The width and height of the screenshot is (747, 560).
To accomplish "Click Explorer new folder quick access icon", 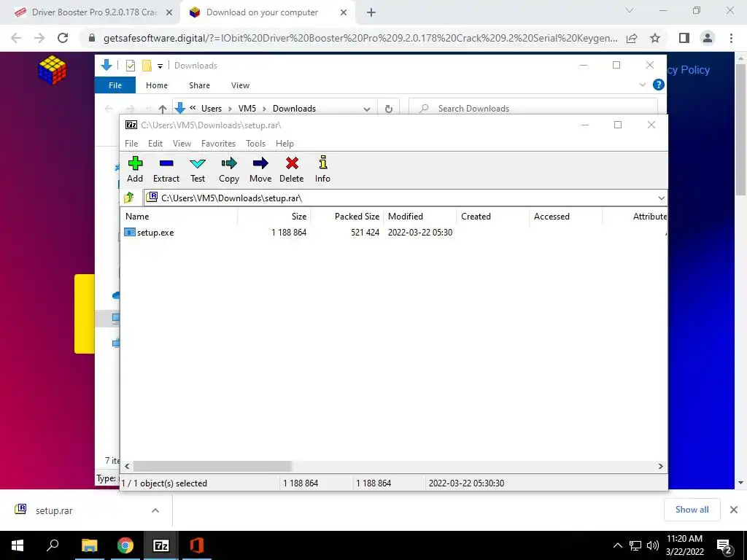I will [147, 66].
